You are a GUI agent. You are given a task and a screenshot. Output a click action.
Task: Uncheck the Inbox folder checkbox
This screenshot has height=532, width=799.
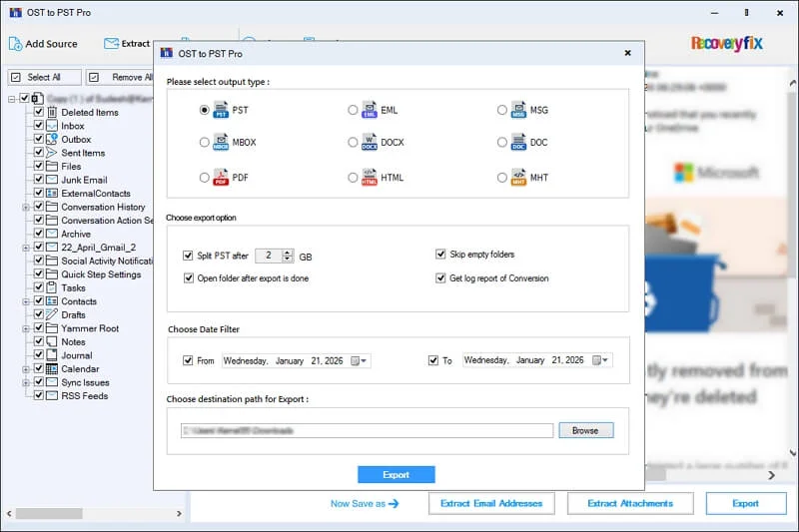pos(38,125)
